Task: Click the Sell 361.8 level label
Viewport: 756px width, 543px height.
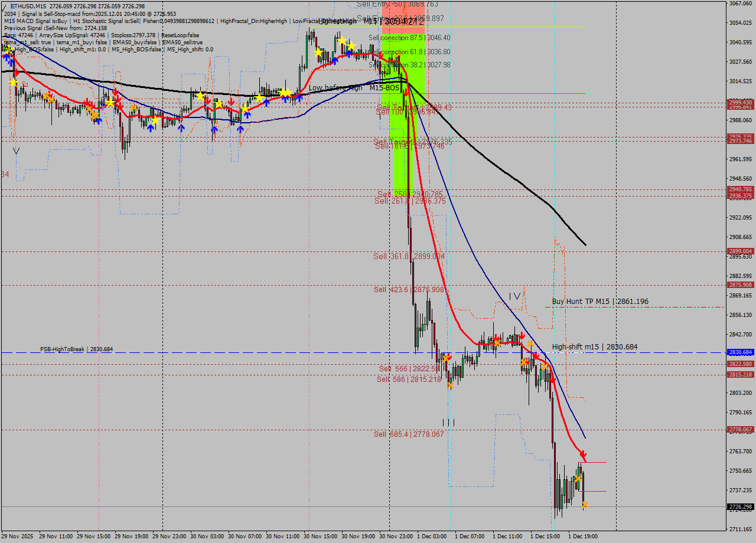Action: [x=409, y=257]
